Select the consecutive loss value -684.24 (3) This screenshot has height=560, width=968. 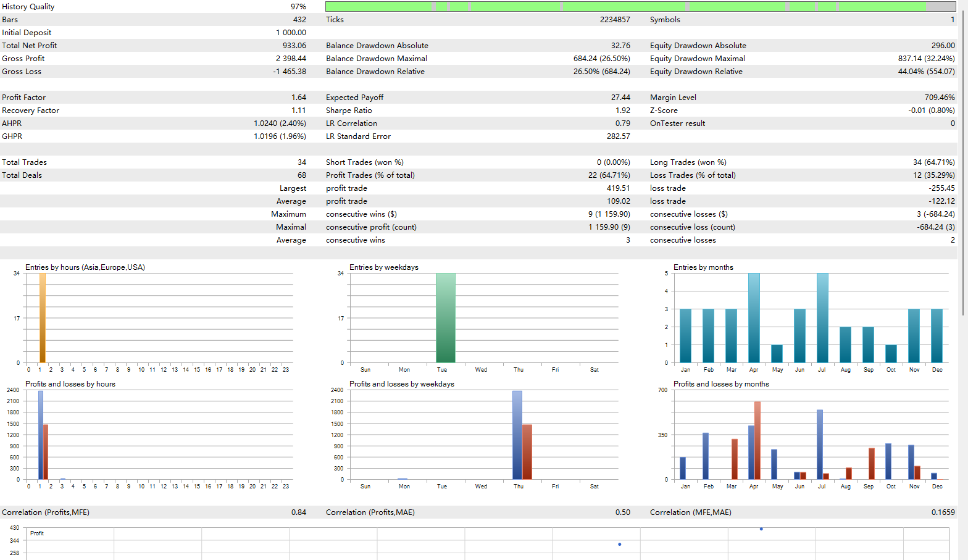(x=936, y=227)
